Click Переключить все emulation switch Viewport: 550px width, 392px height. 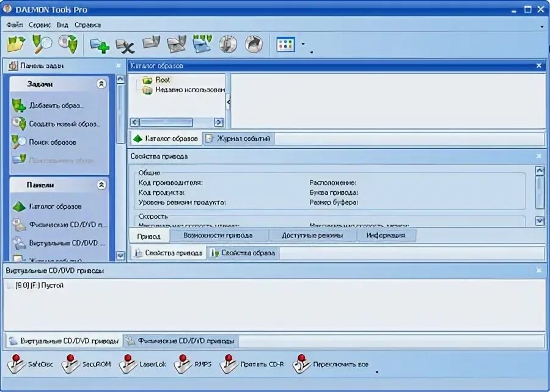tap(331, 365)
